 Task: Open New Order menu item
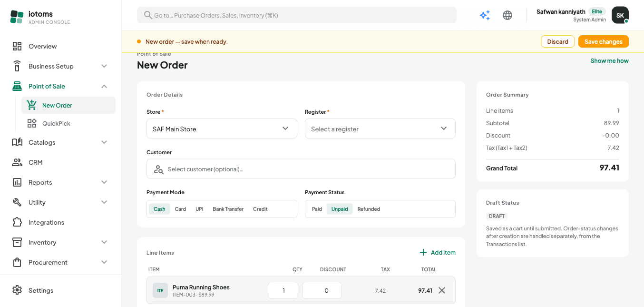(x=68, y=105)
